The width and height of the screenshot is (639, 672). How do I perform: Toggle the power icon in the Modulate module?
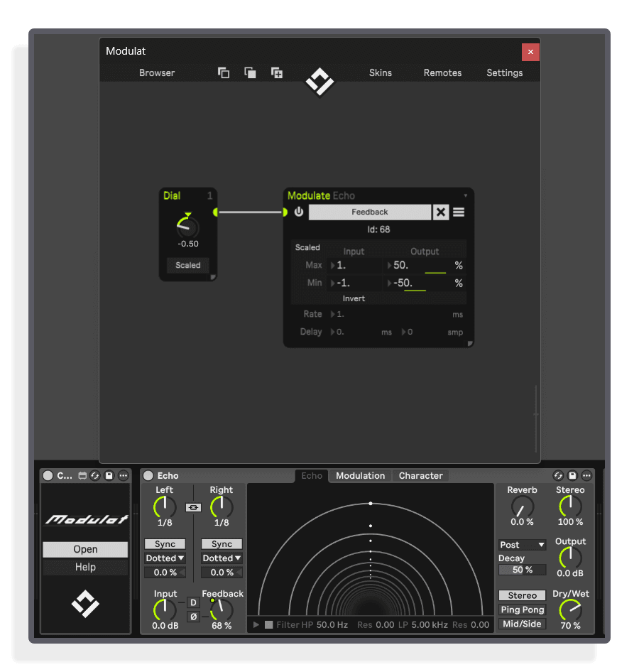298,212
